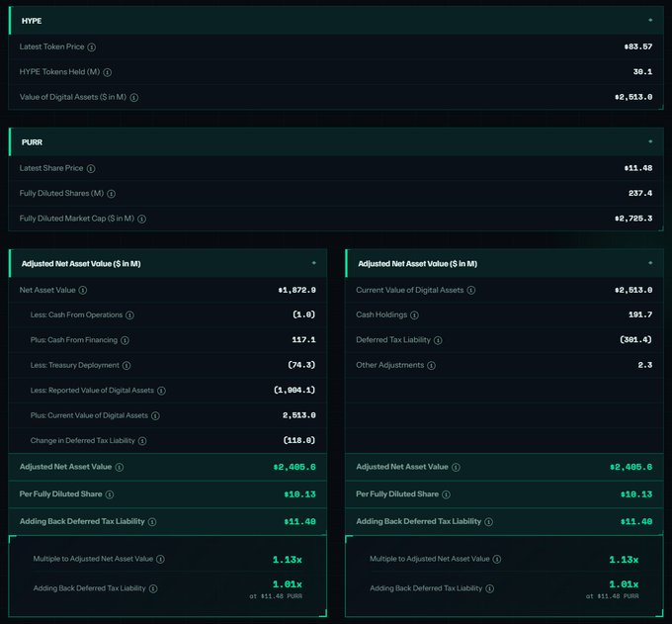Select the (74.3) treasury deployment value
The width and height of the screenshot is (672, 624).
301,365
